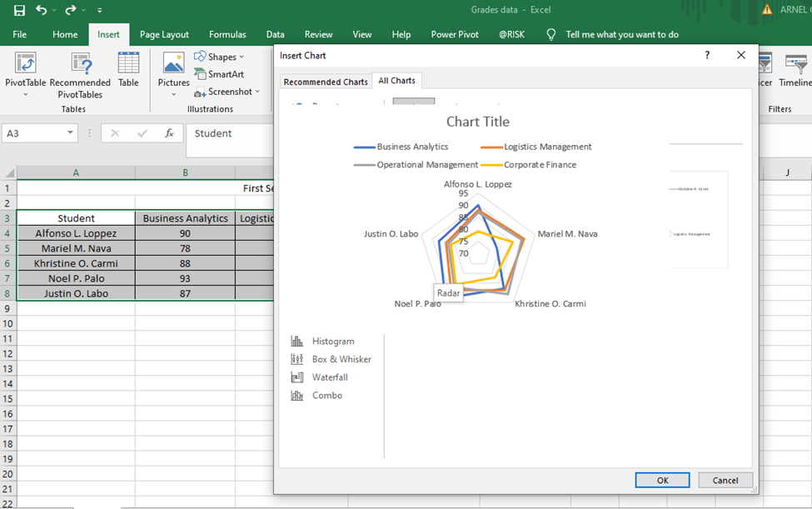
Task: Close the Insert Chart dialog
Action: point(741,55)
